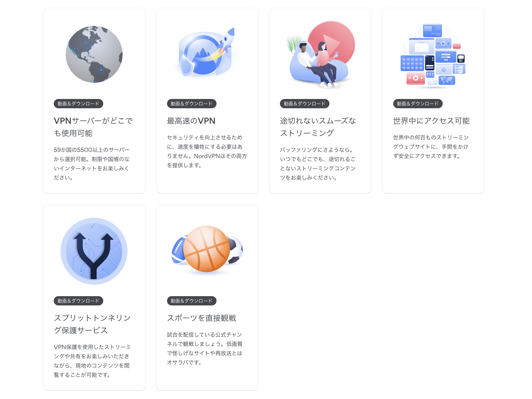Viewport: 532px width, 399px height.
Task: Open the '世界中にアクセス可能' heading
Action: point(431,121)
